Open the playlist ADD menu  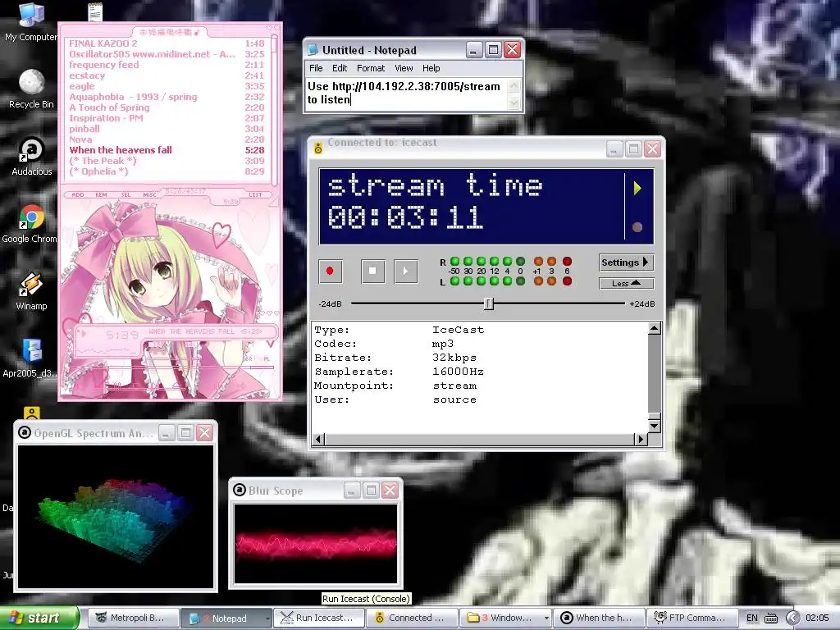coord(78,195)
